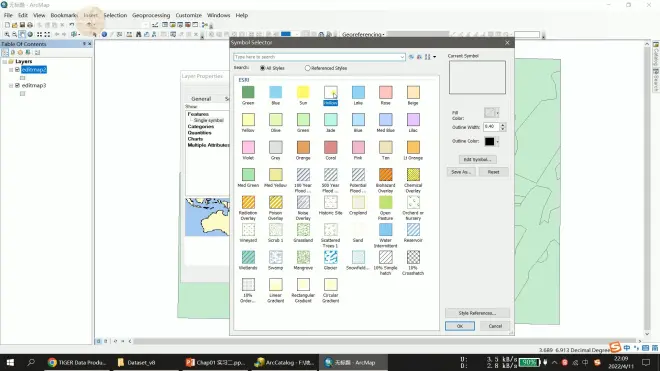Viewport: 660px width, 371px height.
Task: Click the Save disk icon
Action: coord(22,25)
